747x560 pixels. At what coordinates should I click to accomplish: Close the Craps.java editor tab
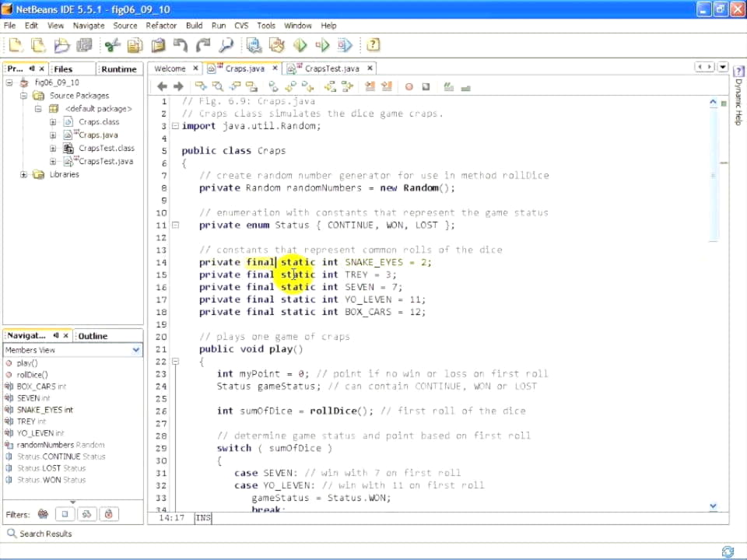pos(275,68)
